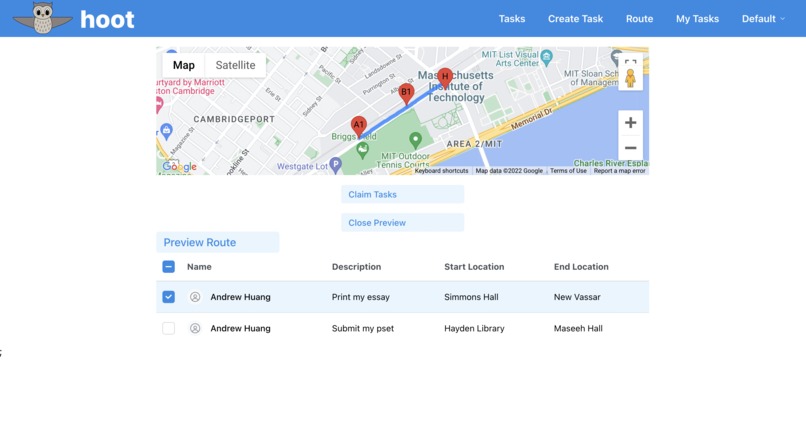Check the Submit my pset task checkbox
The width and height of the screenshot is (806, 442).
tap(169, 328)
